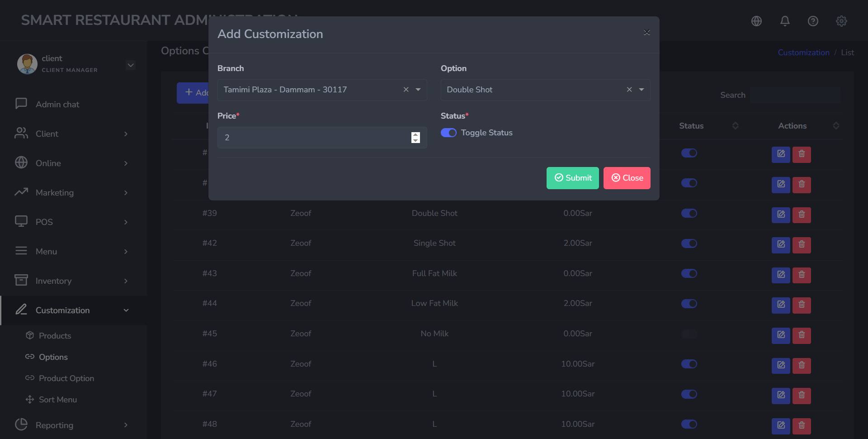Clear the selected Double Shot option
The height and width of the screenshot is (439, 868).
629,90
